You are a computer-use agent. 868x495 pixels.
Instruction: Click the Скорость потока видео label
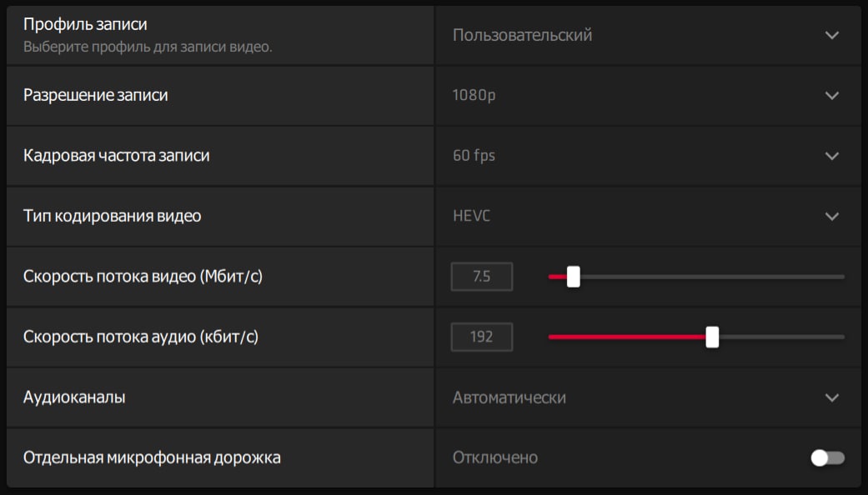coord(143,277)
